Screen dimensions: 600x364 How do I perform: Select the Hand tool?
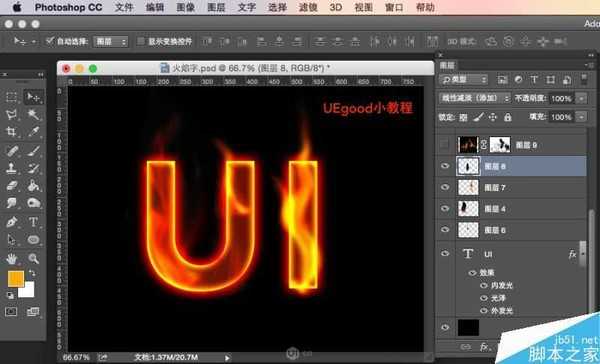coord(11,259)
